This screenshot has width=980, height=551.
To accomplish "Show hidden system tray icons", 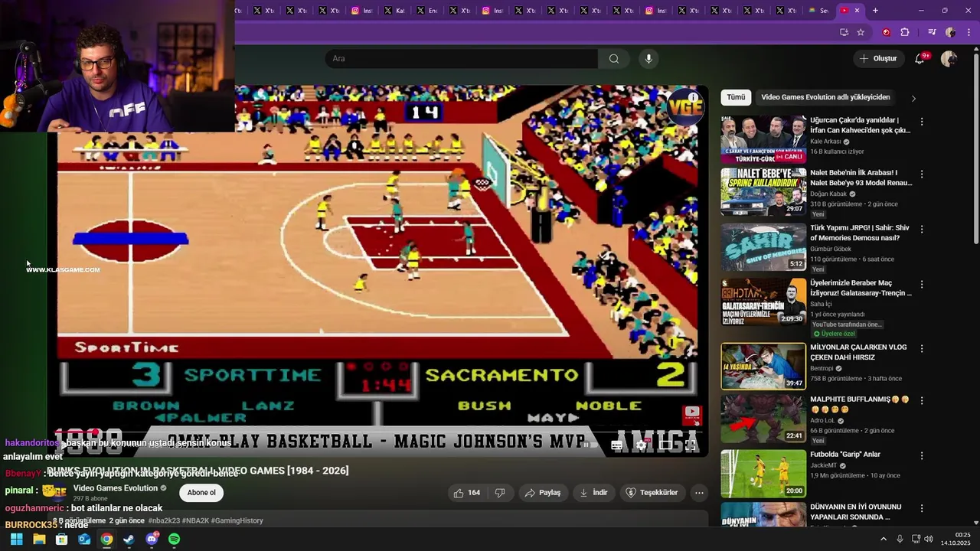I will 884,540.
